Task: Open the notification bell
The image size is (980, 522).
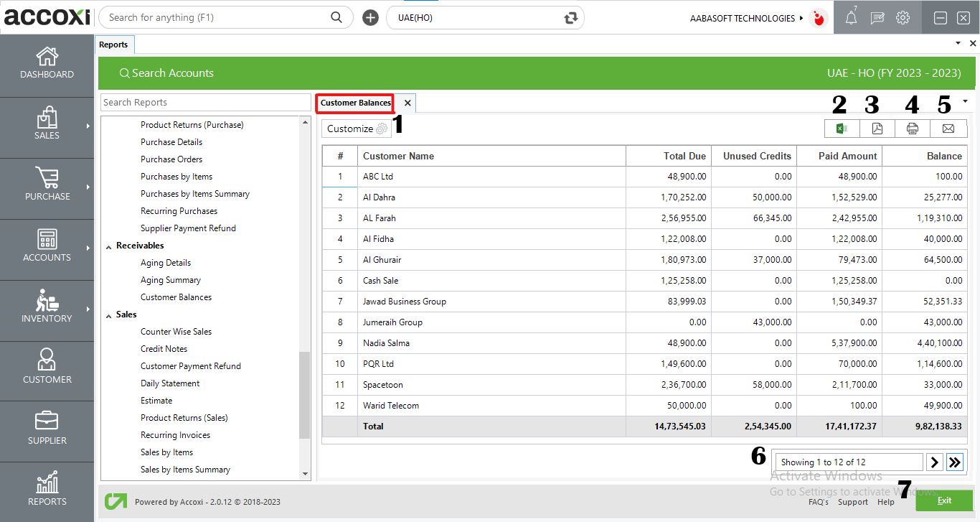Action: coord(851,17)
